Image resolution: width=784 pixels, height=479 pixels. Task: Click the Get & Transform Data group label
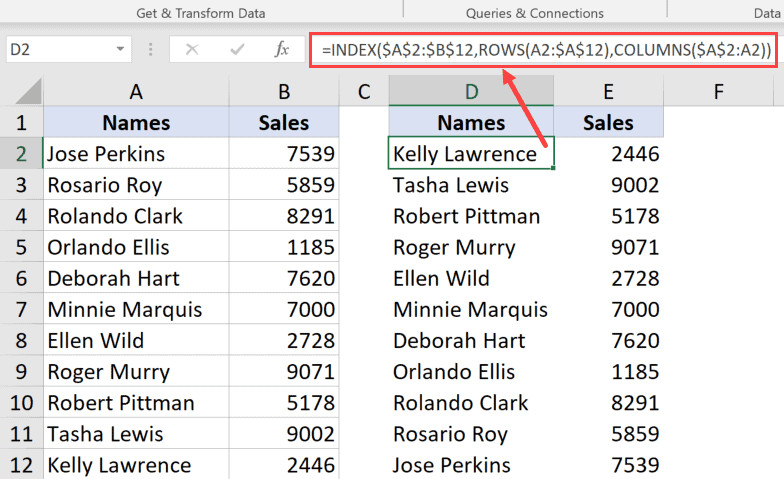[200, 13]
